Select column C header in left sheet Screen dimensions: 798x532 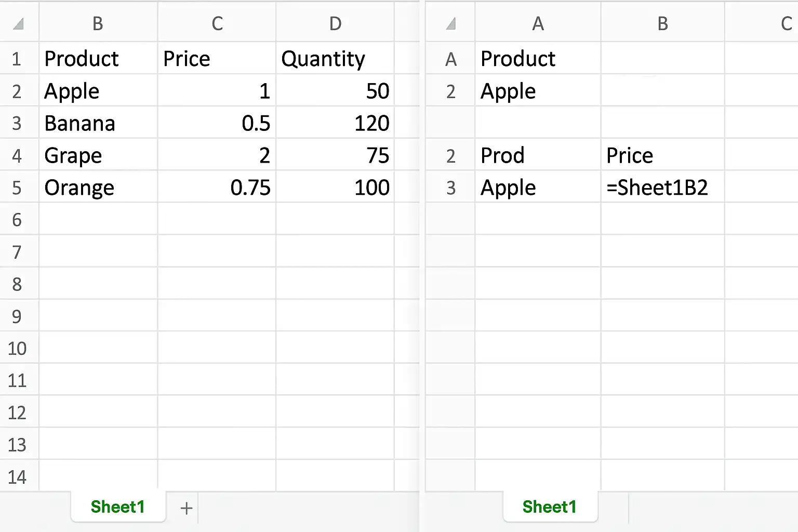pos(217,23)
